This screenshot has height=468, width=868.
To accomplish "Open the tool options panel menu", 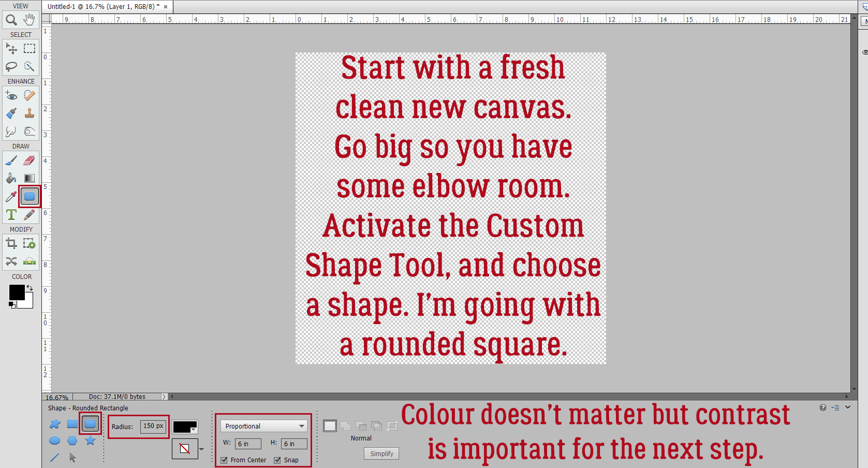I will [835, 408].
